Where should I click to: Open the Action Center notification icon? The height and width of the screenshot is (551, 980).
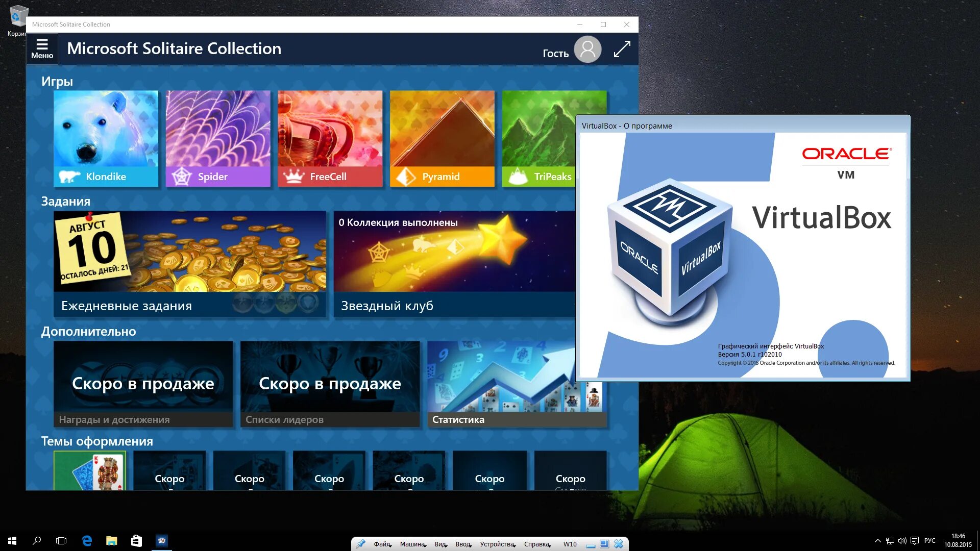[915, 541]
